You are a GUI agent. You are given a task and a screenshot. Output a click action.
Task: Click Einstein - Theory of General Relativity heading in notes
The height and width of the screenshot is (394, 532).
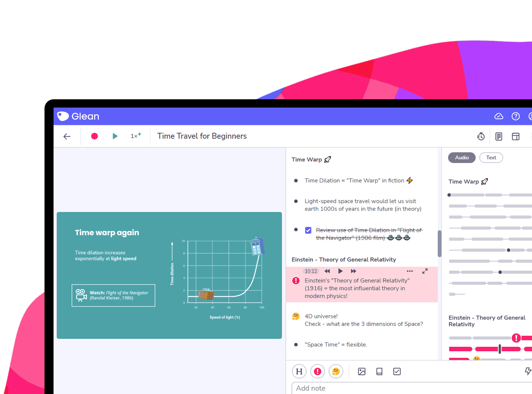click(x=344, y=259)
